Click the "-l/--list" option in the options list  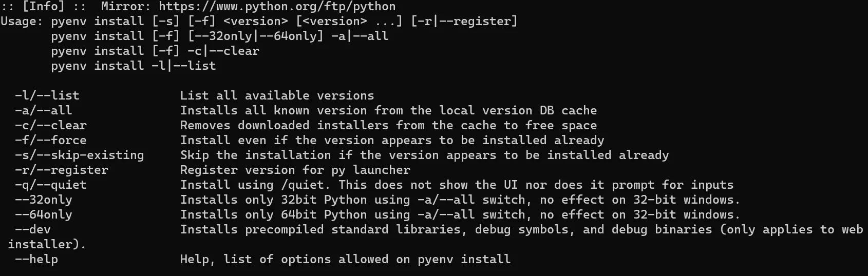click(x=47, y=95)
